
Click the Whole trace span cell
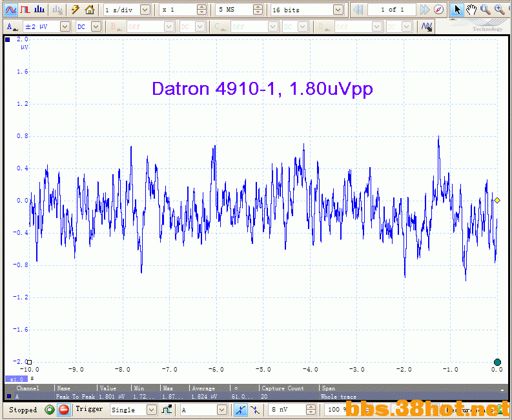338,397
